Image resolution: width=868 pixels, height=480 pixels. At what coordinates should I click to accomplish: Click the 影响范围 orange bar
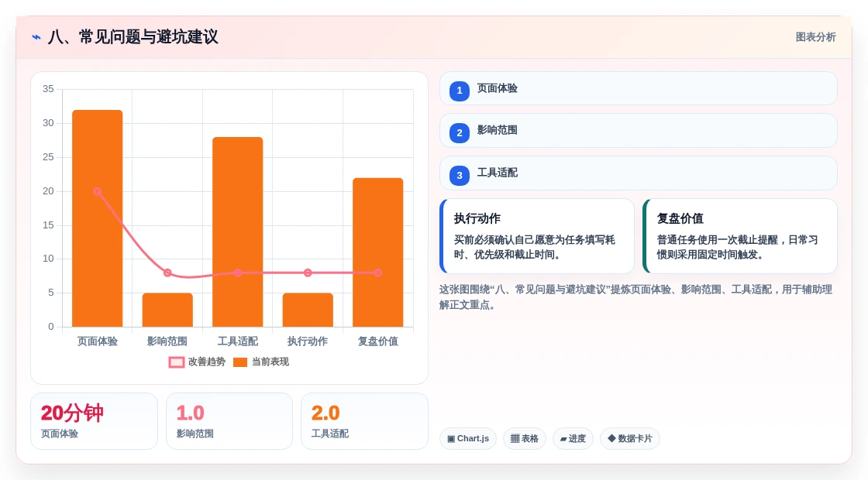167,310
